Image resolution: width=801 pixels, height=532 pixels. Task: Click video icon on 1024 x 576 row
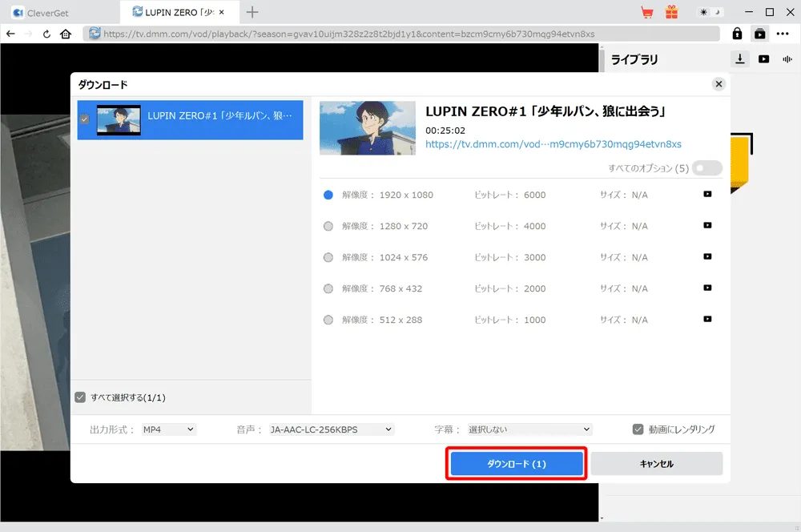pos(707,256)
